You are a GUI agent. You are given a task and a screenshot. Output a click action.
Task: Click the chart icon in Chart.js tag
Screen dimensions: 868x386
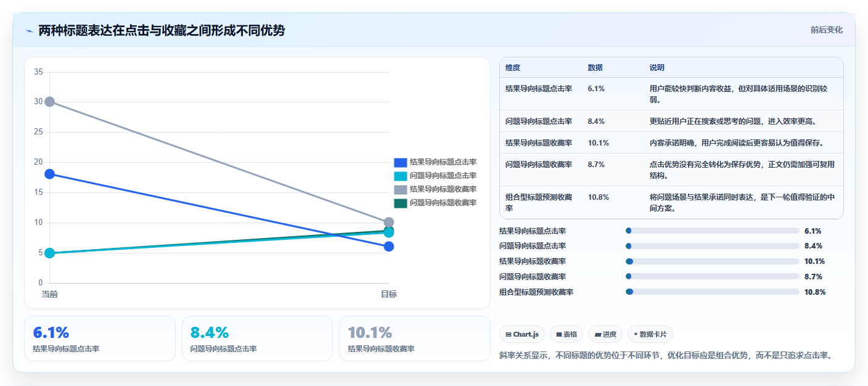tap(508, 334)
